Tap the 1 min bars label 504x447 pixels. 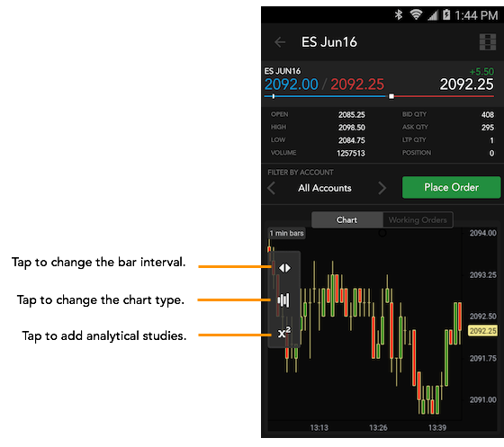click(286, 233)
